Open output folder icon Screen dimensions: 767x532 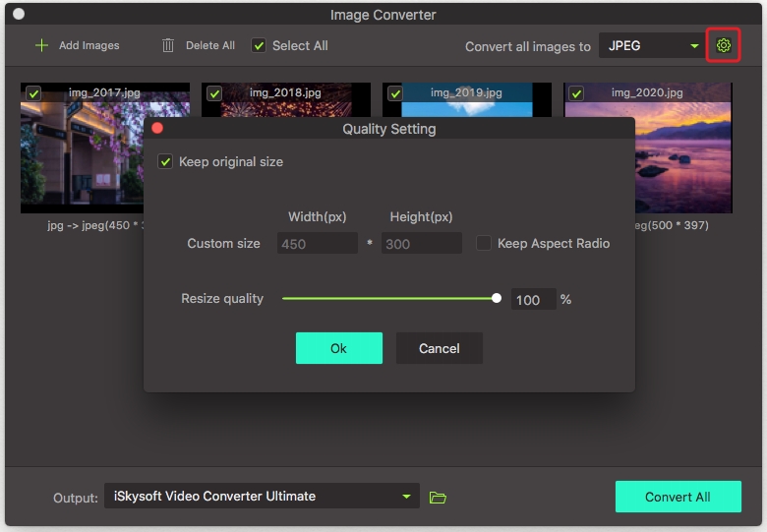(x=438, y=498)
